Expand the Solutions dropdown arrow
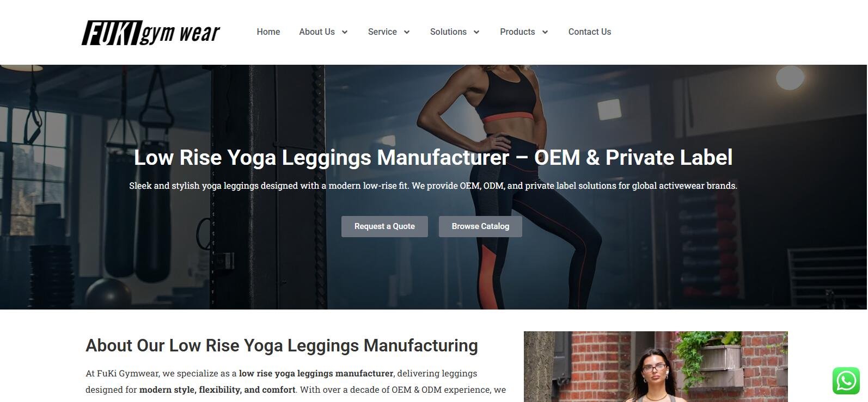Image resolution: width=868 pixels, height=402 pixels. click(476, 32)
